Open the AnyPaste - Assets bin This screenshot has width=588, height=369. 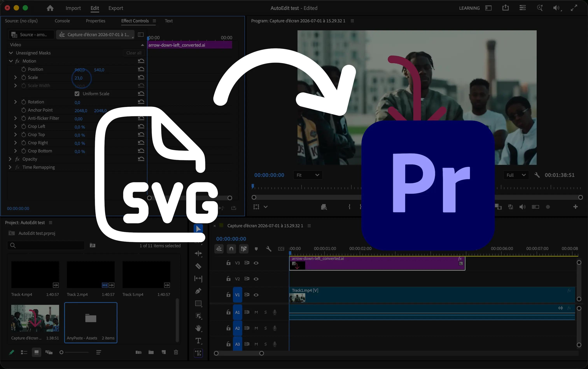click(x=91, y=322)
